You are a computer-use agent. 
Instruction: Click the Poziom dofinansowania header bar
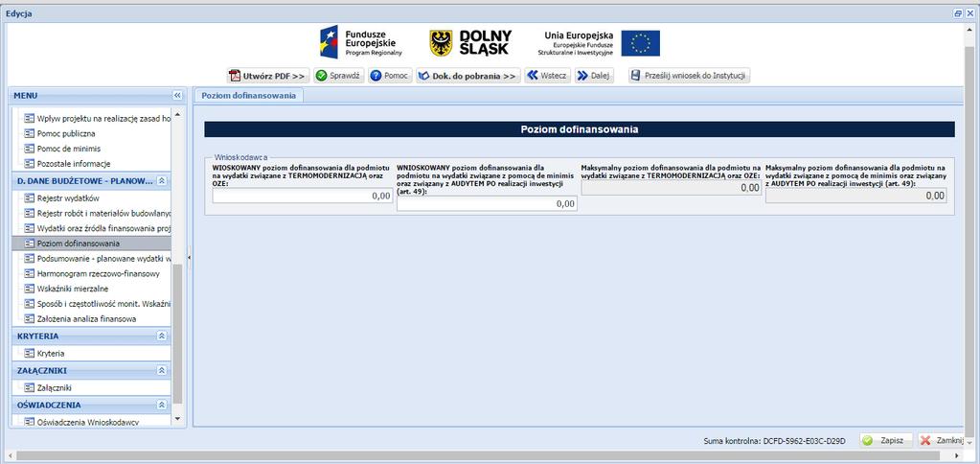click(580, 129)
